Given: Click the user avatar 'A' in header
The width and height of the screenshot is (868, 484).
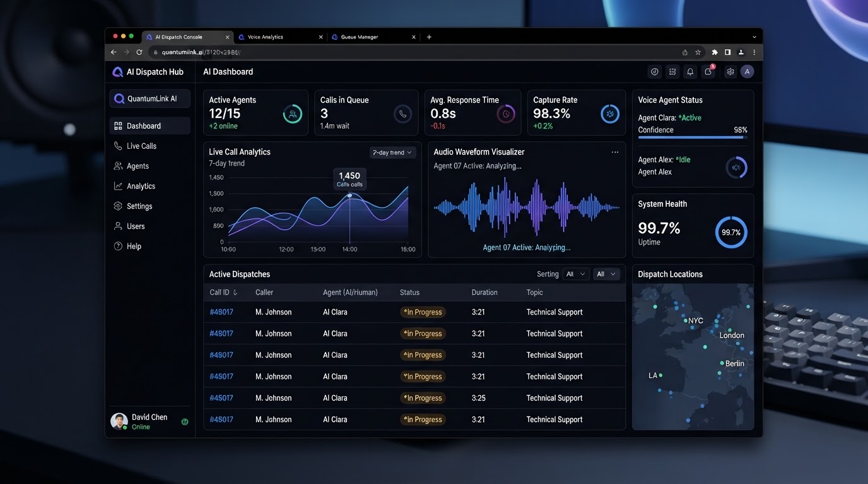Looking at the screenshot, I should (748, 72).
